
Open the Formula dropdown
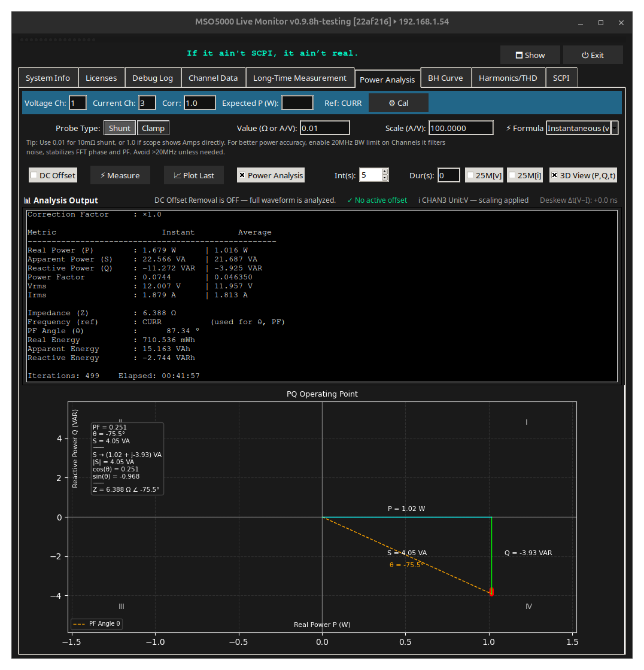pyautogui.click(x=614, y=128)
